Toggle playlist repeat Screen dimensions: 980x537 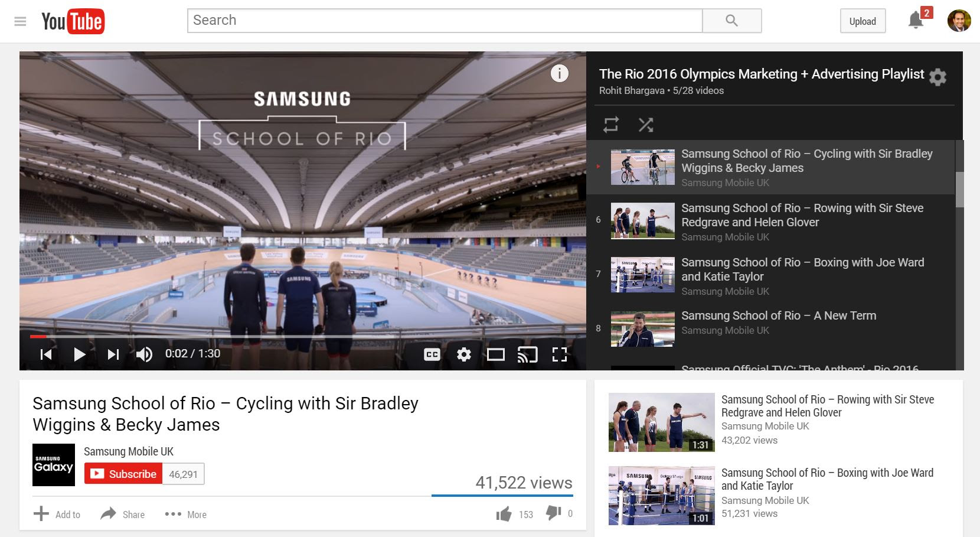[x=610, y=125]
